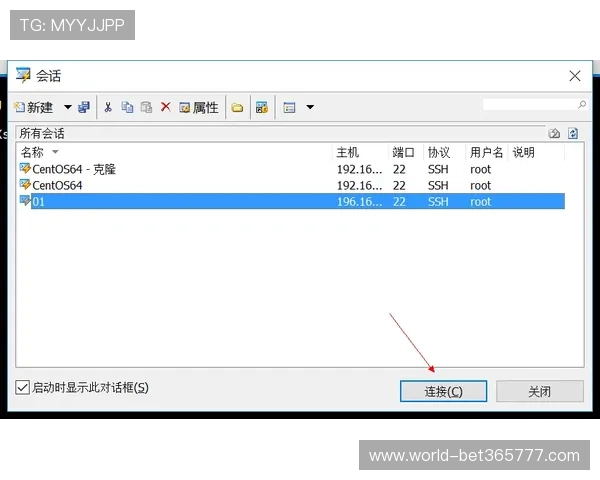
Task: Close the 会话 dialog with X
Action: (x=575, y=76)
